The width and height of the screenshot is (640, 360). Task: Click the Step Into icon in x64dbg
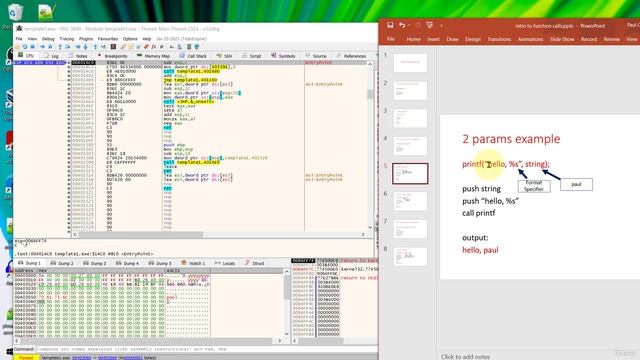tap(60, 47)
